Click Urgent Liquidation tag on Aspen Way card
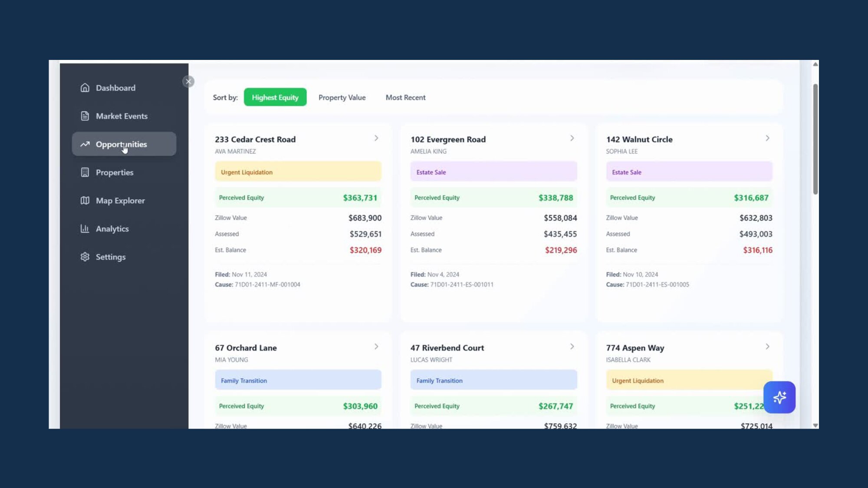The image size is (868, 488). click(689, 380)
